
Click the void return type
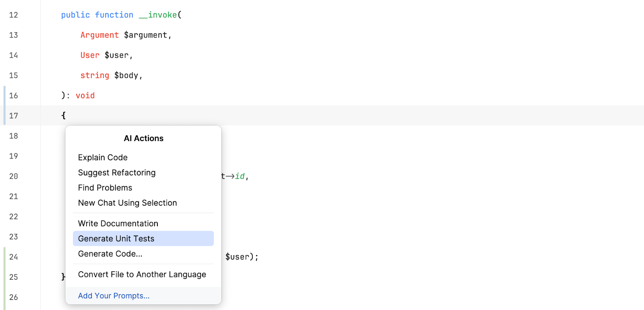click(x=85, y=96)
